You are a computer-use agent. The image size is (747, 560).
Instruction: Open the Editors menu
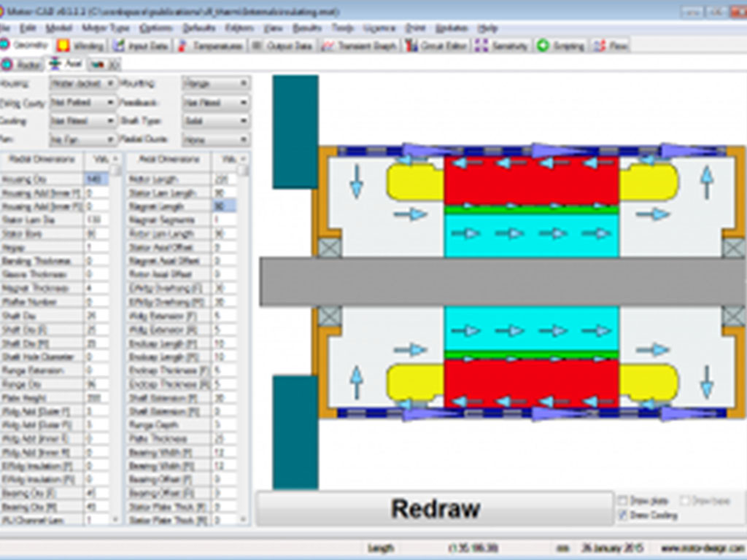click(x=239, y=28)
